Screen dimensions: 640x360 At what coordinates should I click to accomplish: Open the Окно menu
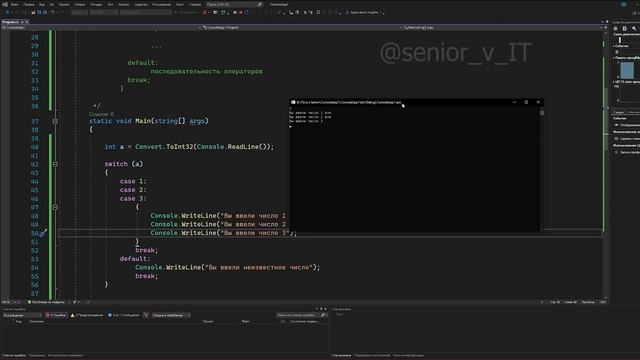180,4
